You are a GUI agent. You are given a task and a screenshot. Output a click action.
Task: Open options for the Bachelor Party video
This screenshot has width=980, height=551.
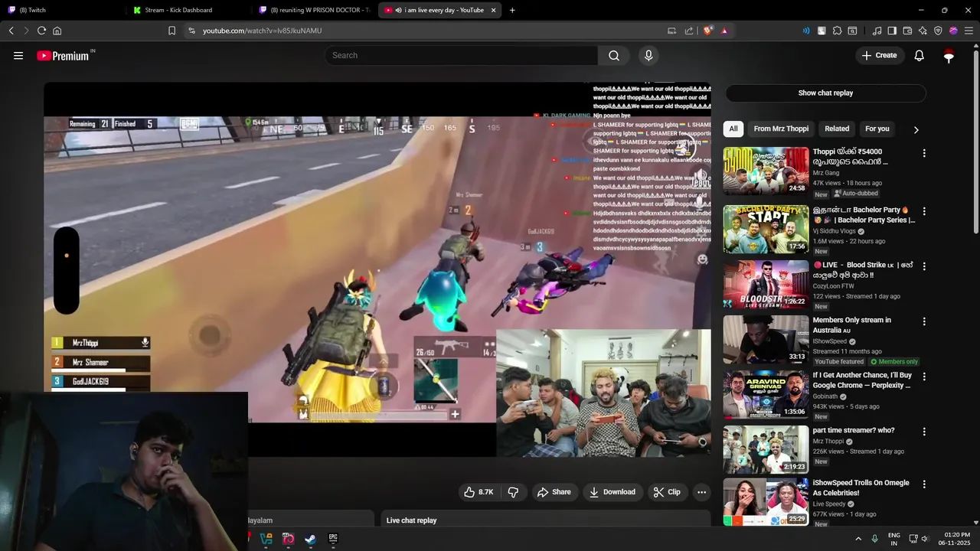click(924, 211)
